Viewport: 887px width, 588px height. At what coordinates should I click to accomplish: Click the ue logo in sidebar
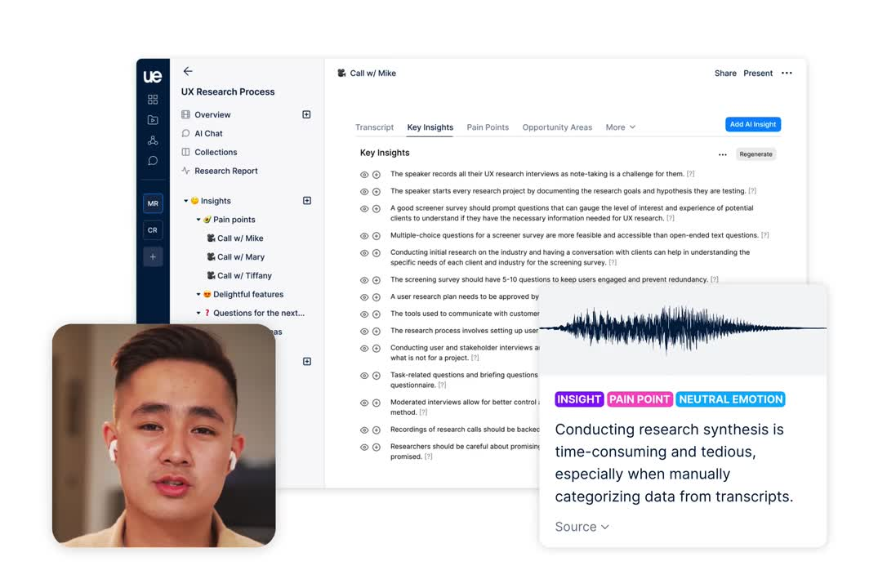click(x=152, y=76)
